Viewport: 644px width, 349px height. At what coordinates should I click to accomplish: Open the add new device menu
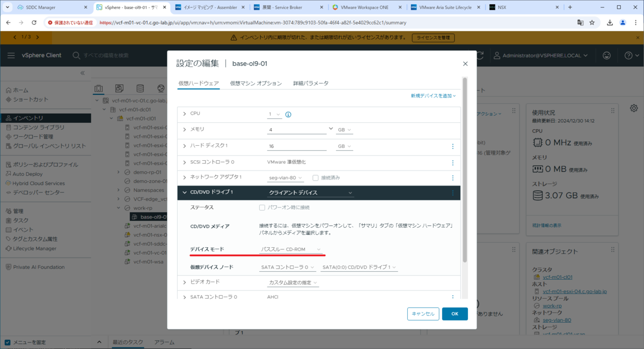pyautogui.click(x=433, y=95)
